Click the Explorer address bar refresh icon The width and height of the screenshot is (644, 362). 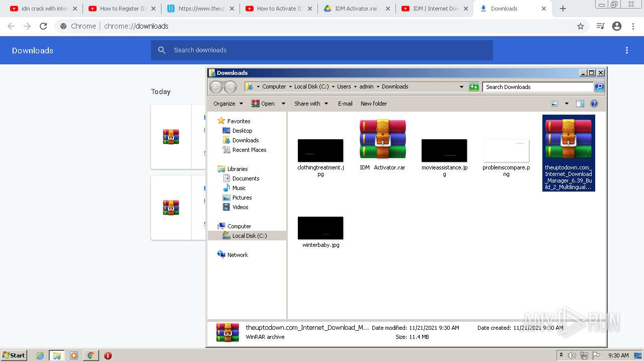coord(474,87)
